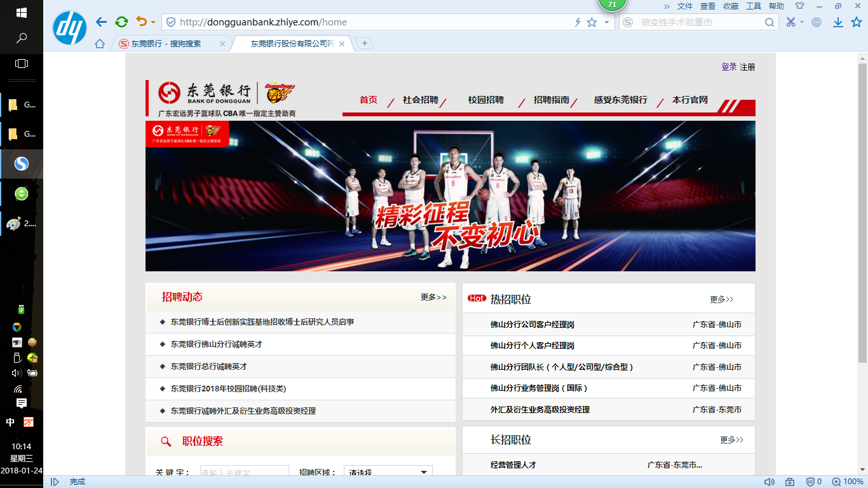Click the lightning speed-mode icon

[x=578, y=22]
